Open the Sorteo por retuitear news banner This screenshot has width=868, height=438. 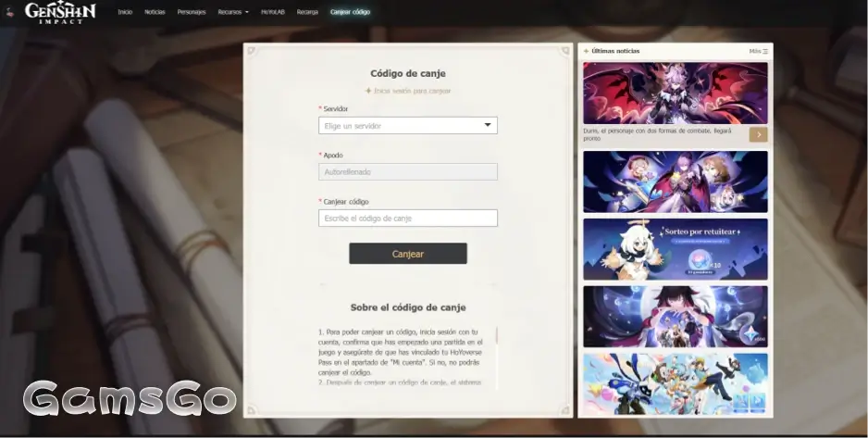coord(675,249)
